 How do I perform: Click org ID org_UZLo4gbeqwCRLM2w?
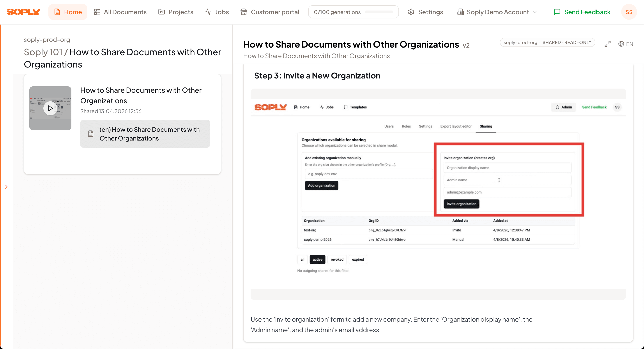click(x=387, y=230)
